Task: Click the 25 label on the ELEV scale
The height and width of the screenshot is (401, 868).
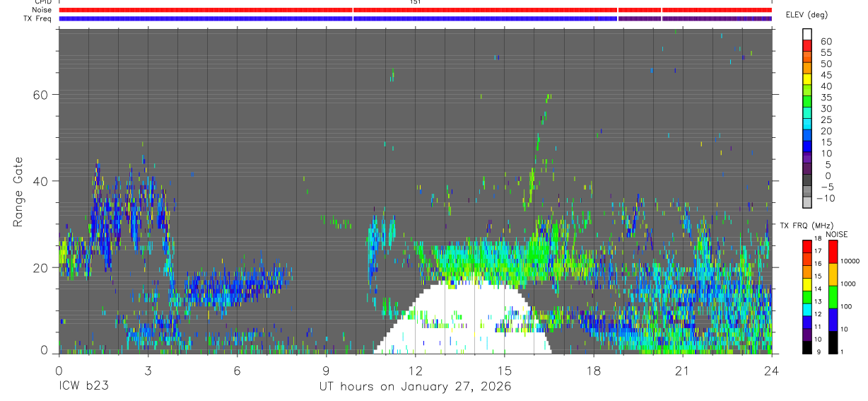Action: 825,120
